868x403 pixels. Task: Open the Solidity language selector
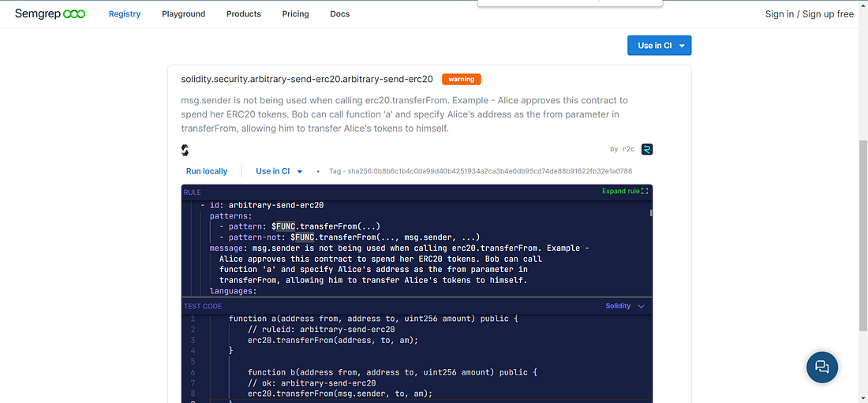point(624,306)
